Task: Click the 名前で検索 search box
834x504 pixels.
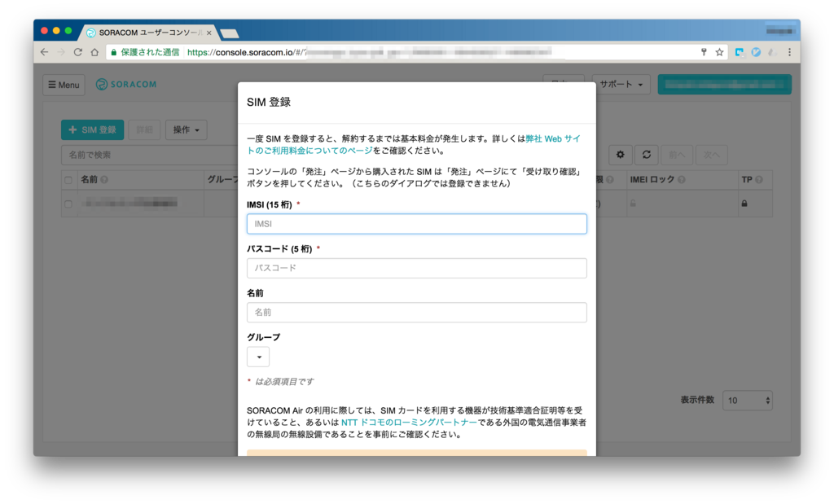Action: point(149,155)
